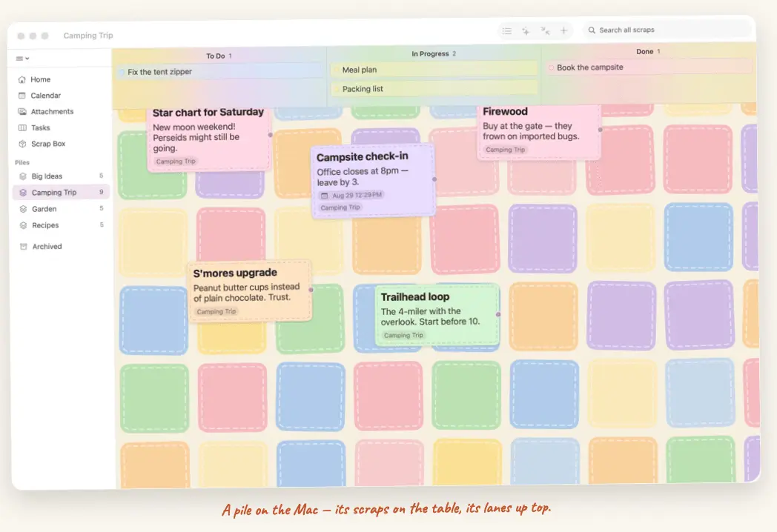Viewport: 777px width, 532px height.
Task: Go to Tasks using its columns icon
Action: [22, 127]
